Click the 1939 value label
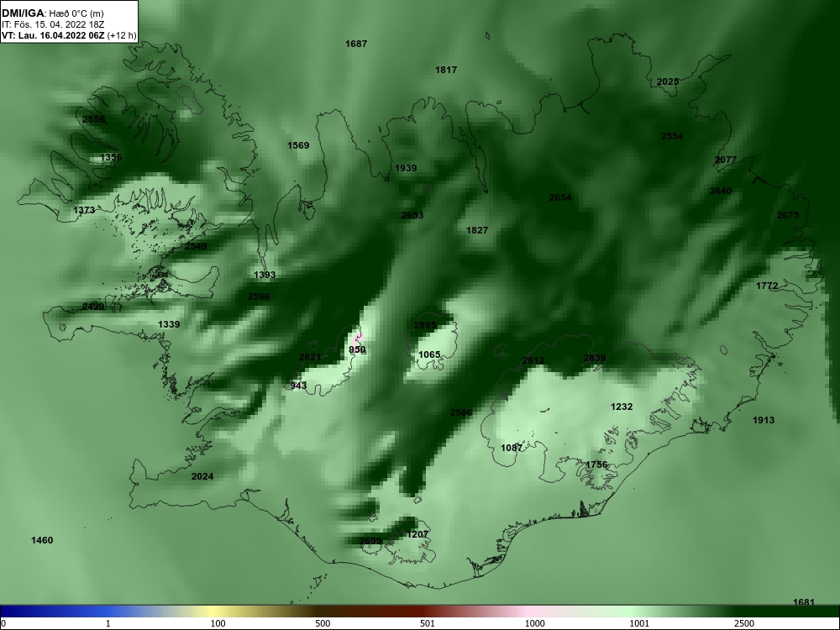This screenshot has height=630, width=840. tap(406, 168)
